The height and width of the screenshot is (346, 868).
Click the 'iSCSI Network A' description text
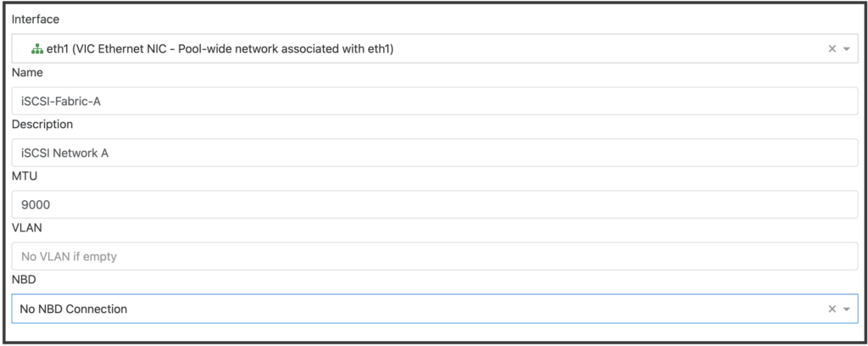[x=64, y=153]
